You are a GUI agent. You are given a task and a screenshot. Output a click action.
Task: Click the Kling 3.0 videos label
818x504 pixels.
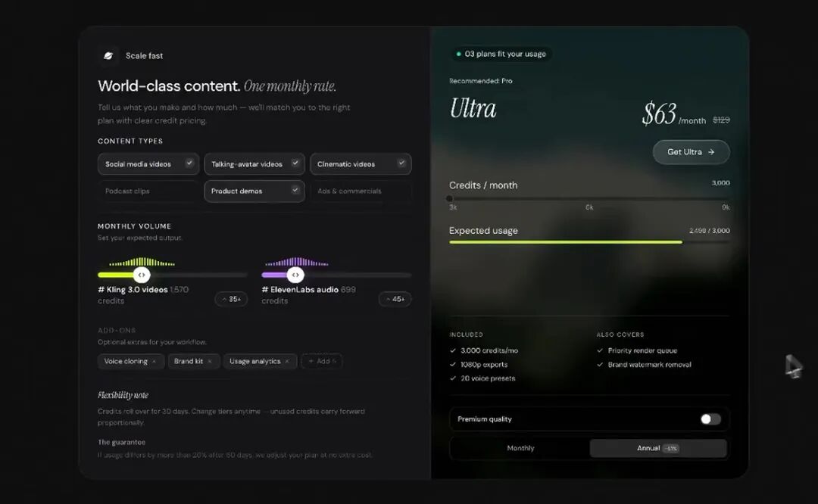(x=133, y=290)
